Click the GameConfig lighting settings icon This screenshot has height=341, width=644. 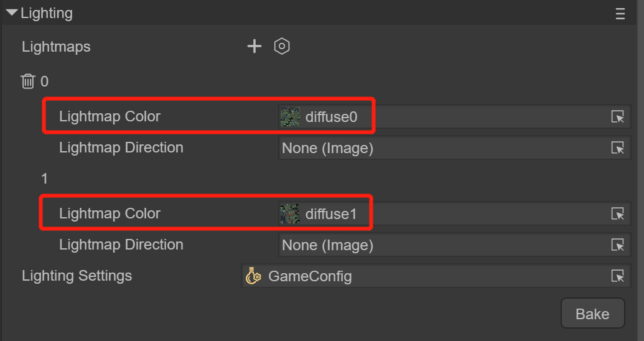[x=253, y=276]
